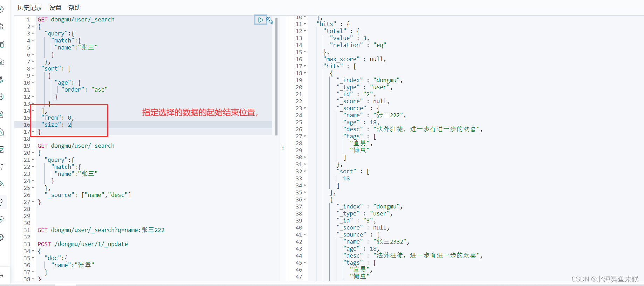Click "_type" : "user" on response line 38
The width and height of the screenshot is (644, 286).
(x=364, y=214)
